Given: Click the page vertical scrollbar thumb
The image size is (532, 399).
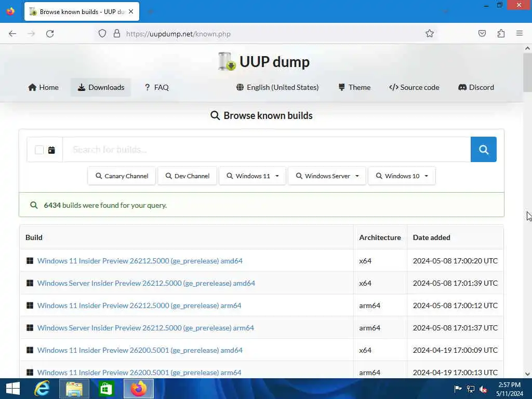Looking at the screenshot, I should point(527,72).
